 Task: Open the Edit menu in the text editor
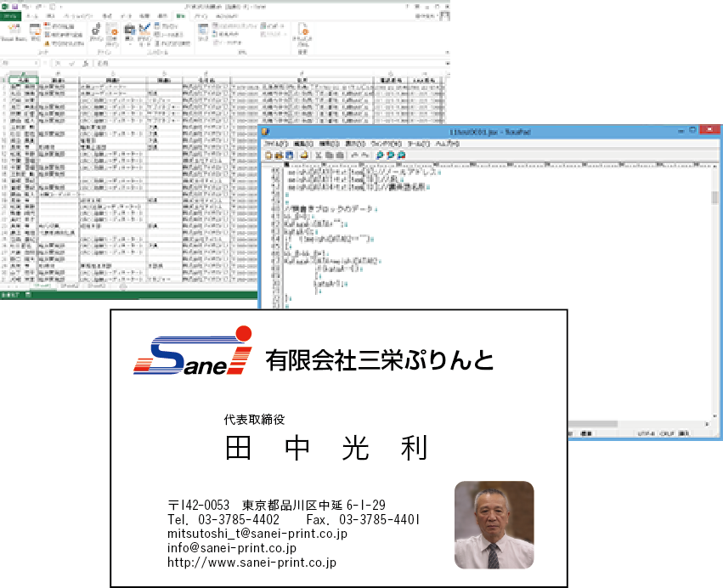303,144
